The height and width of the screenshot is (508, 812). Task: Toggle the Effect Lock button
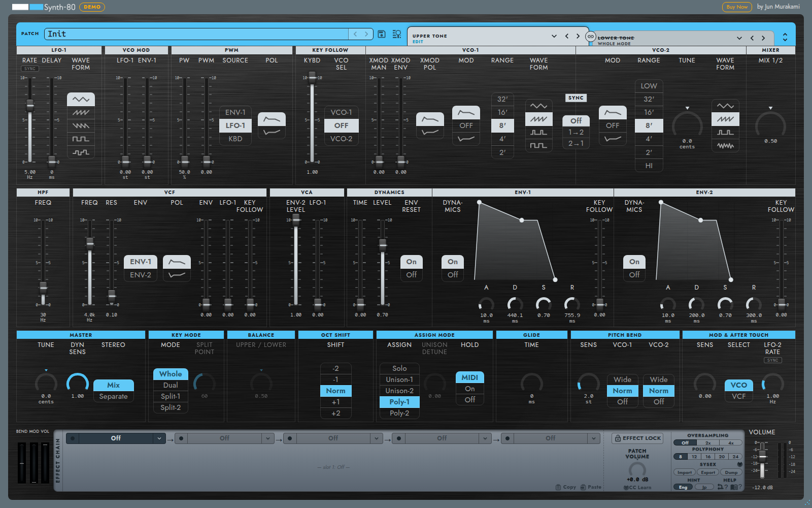coord(637,438)
